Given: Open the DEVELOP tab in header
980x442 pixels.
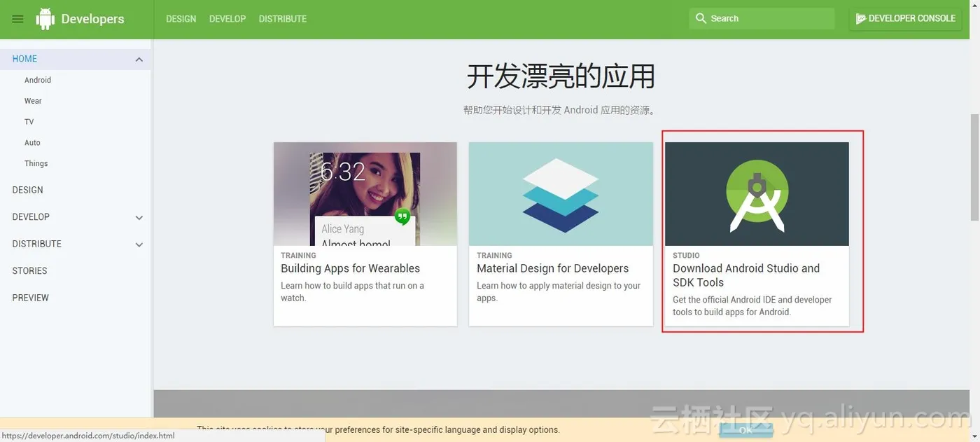Looking at the screenshot, I should (227, 19).
